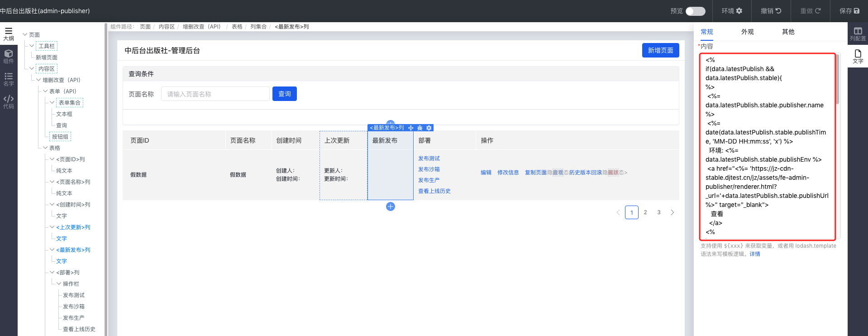Collapse <最新发布>列 tree node
This screenshot has width=868, height=336.
point(52,250)
